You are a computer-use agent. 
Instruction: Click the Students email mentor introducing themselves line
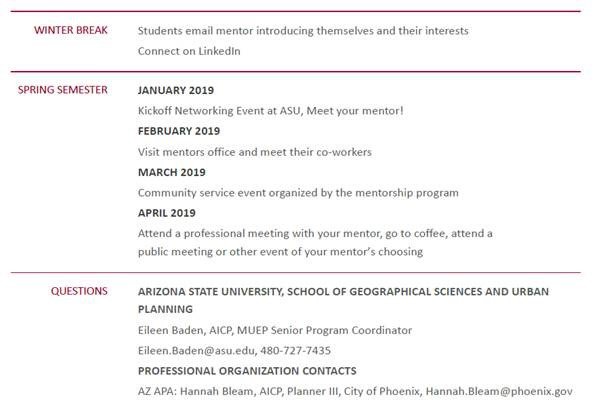(x=303, y=31)
